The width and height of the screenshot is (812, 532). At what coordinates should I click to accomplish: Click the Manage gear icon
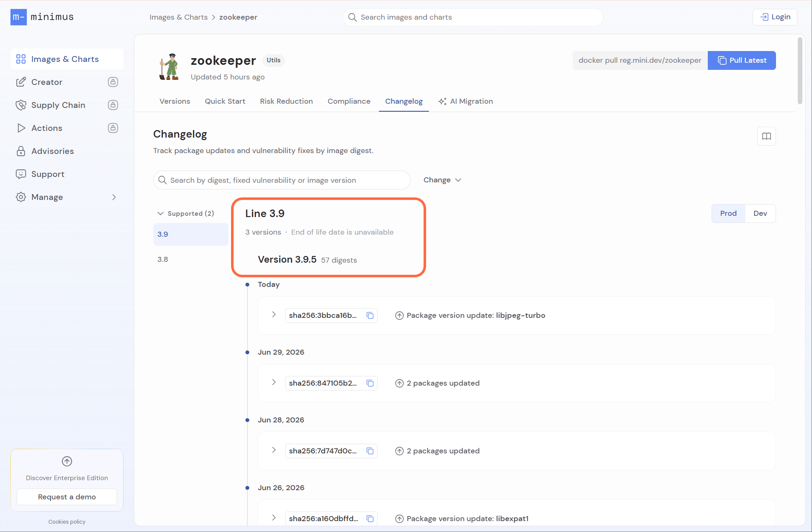[21, 197]
